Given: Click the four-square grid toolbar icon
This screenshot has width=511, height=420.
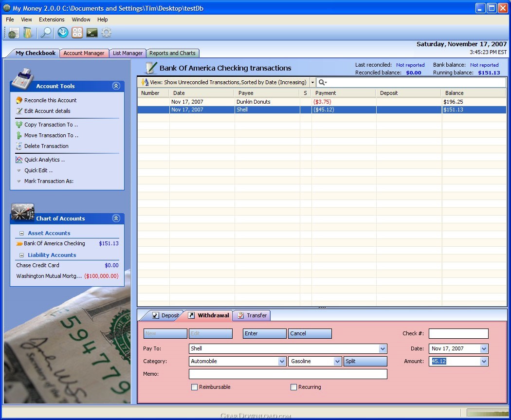Looking at the screenshot, I should click(77, 33).
